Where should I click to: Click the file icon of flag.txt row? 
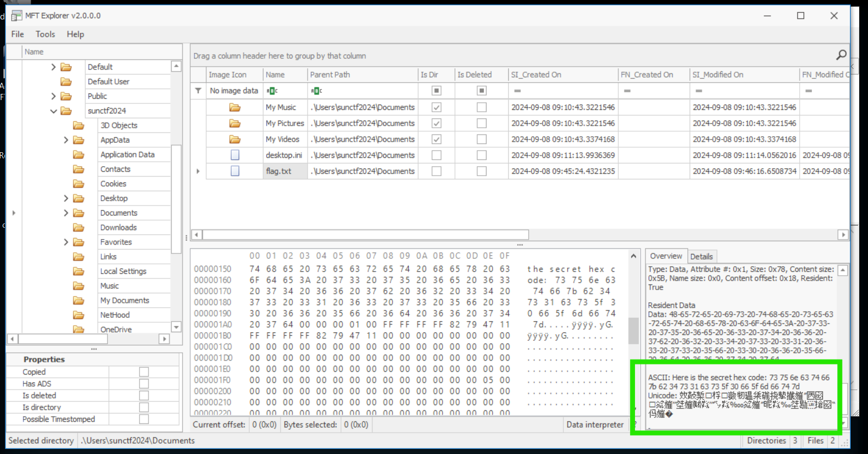point(235,171)
